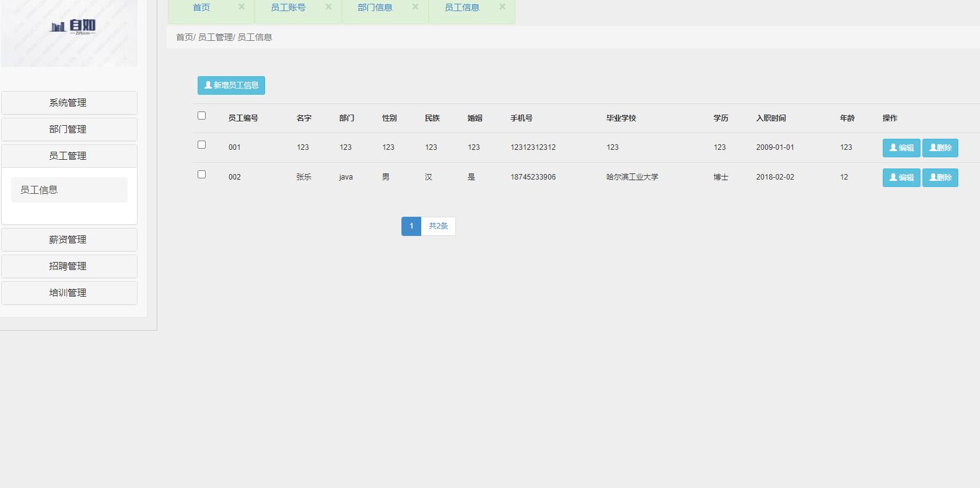Open the 员工信息 item in sidebar

click(x=69, y=190)
